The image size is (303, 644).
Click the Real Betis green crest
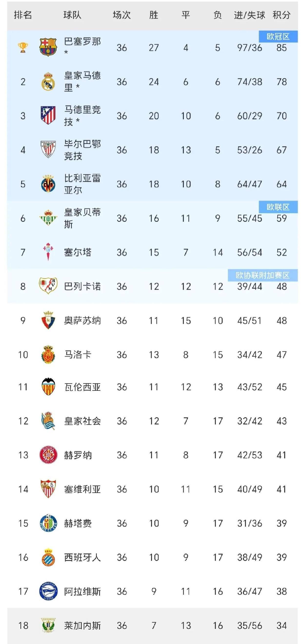coord(48,218)
